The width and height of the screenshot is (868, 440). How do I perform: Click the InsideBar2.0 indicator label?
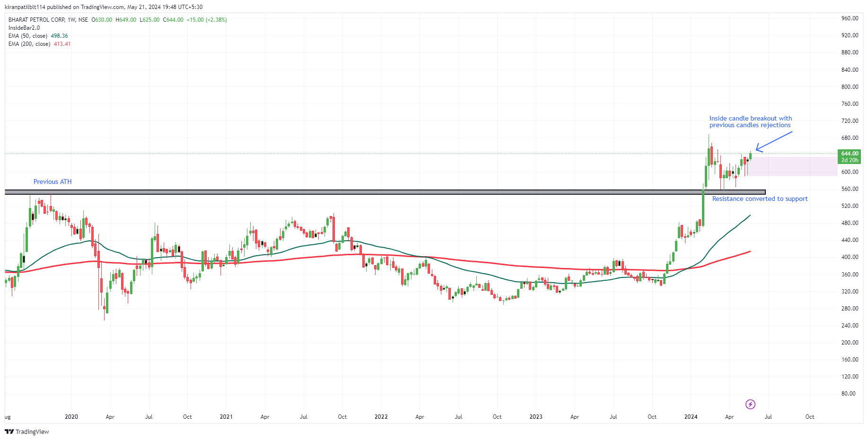24,28
